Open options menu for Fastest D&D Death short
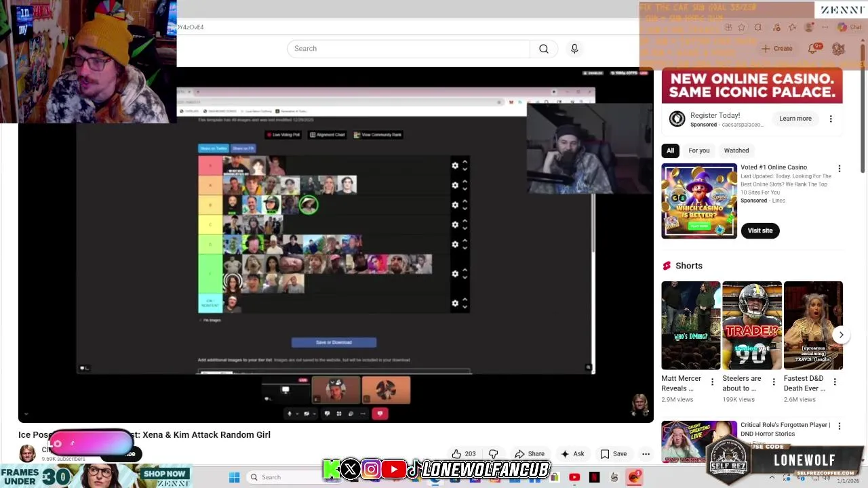868x488 pixels. coord(835,382)
